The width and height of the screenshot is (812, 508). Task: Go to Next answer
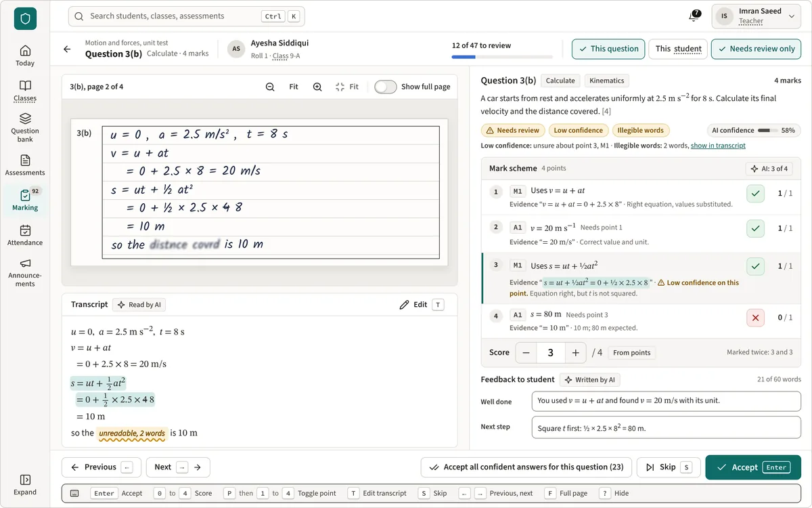click(178, 467)
